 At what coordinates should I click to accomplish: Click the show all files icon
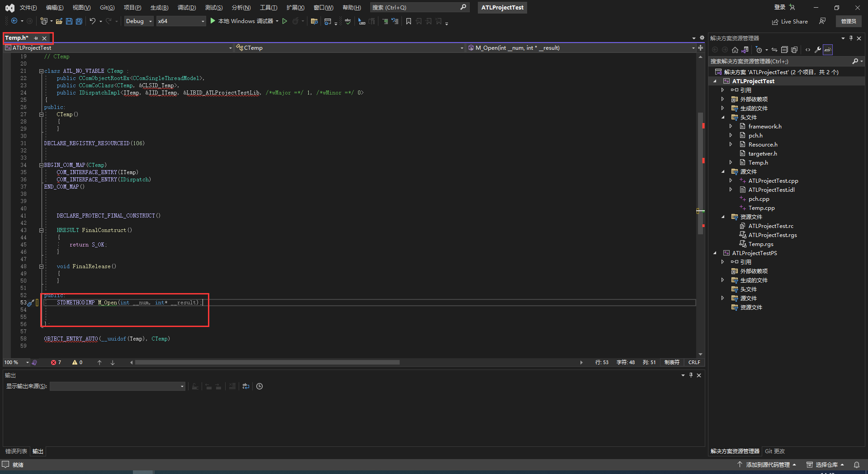click(x=794, y=50)
